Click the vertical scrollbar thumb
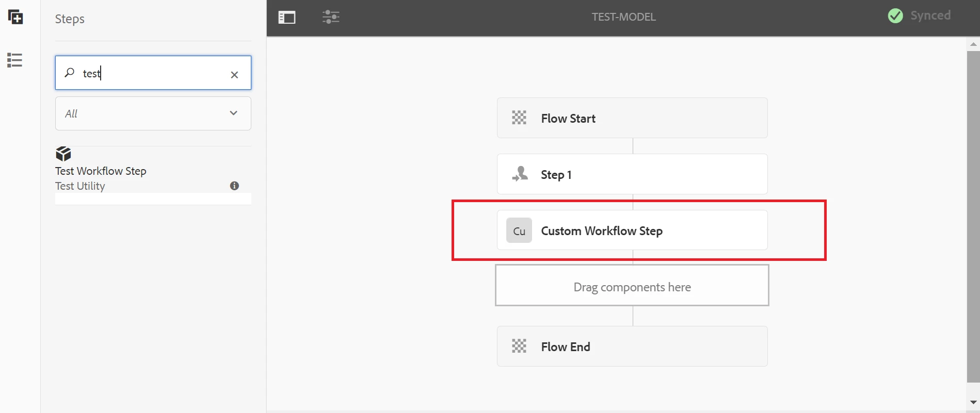 [973, 217]
